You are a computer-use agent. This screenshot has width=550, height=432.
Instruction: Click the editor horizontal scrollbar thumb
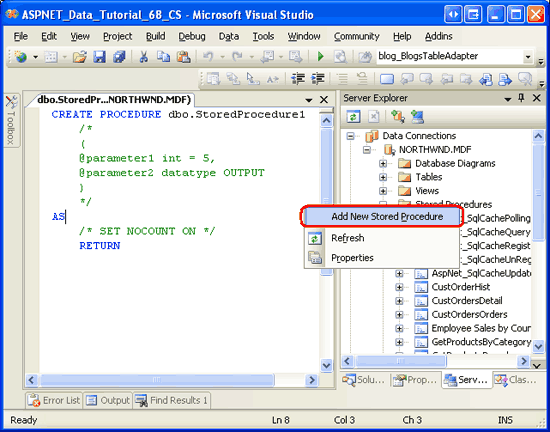coord(157,380)
